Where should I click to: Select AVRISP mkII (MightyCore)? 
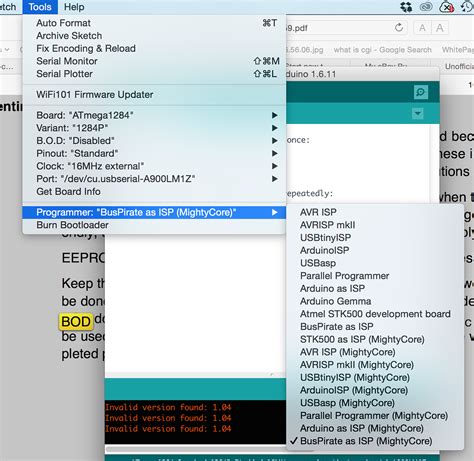pos(375,365)
